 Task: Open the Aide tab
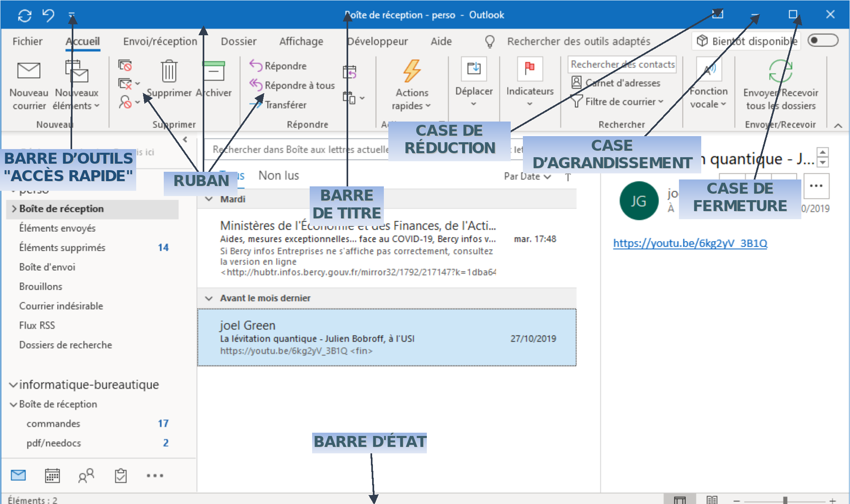(441, 41)
